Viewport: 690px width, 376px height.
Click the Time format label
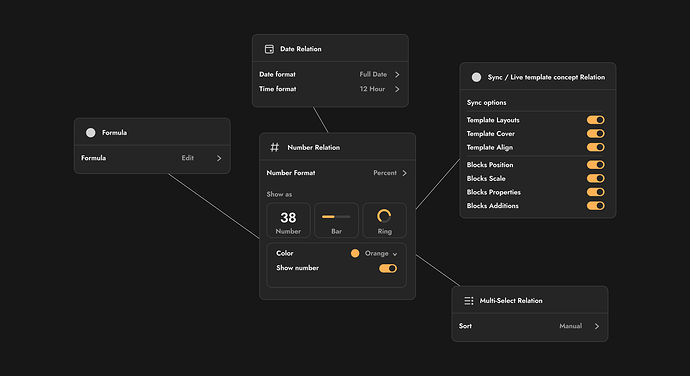point(278,89)
